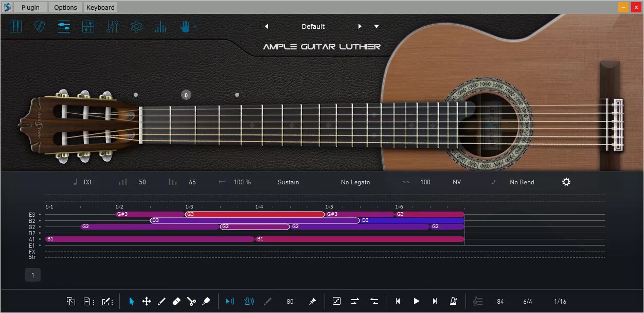The height and width of the screenshot is (313, 644).
Task: Open the FX mixer sliders icon
Action: [x=112, y=26]
